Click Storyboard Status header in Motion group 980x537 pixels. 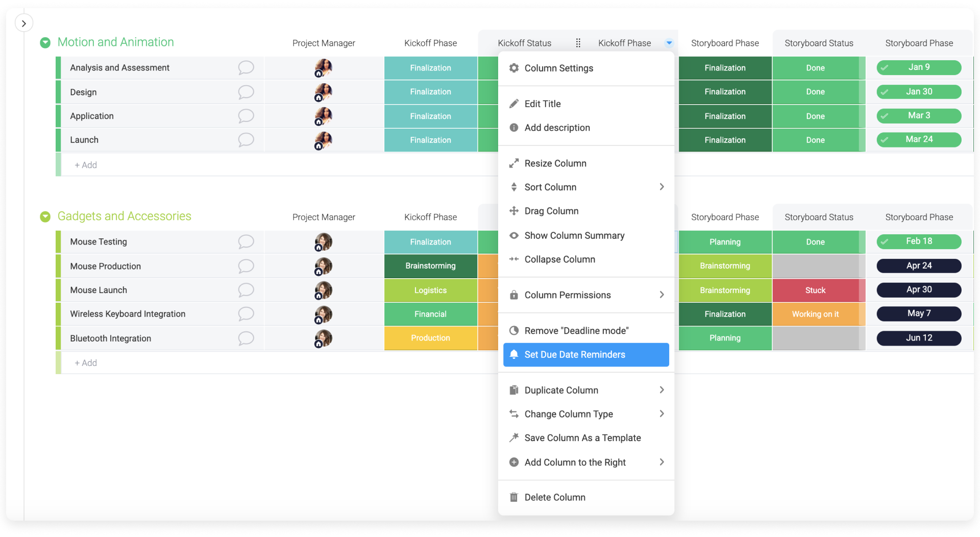[x=819, y=43]
